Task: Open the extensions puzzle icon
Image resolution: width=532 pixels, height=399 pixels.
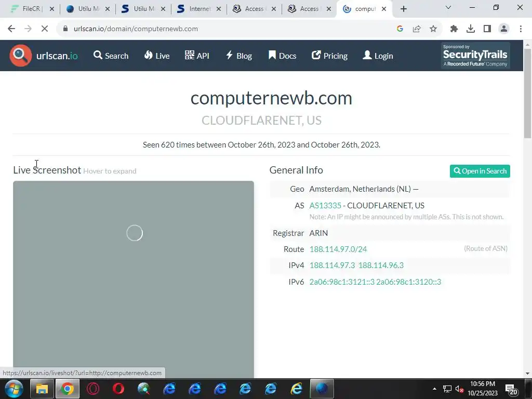Action: pyautogui.click(x=454, y=29)
